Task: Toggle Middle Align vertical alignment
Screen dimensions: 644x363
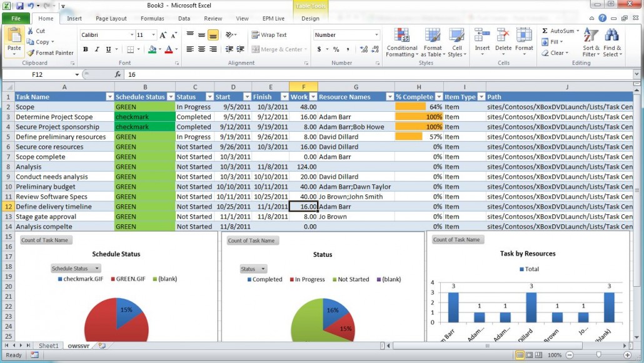Action: 201,35
